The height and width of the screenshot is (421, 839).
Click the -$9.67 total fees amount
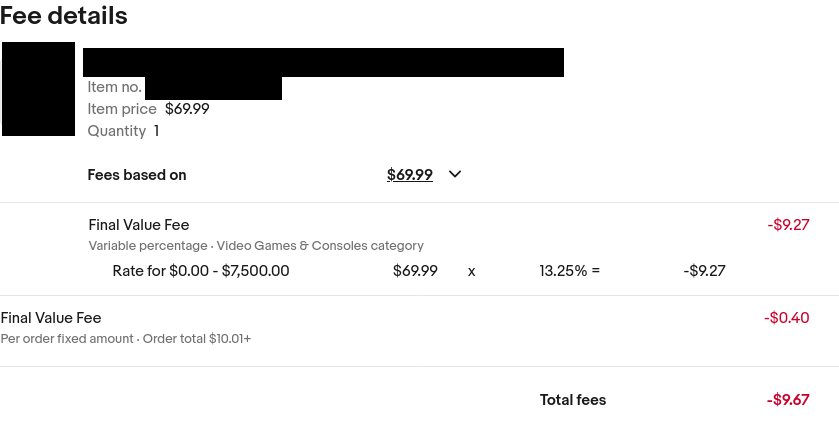point(788,400)
